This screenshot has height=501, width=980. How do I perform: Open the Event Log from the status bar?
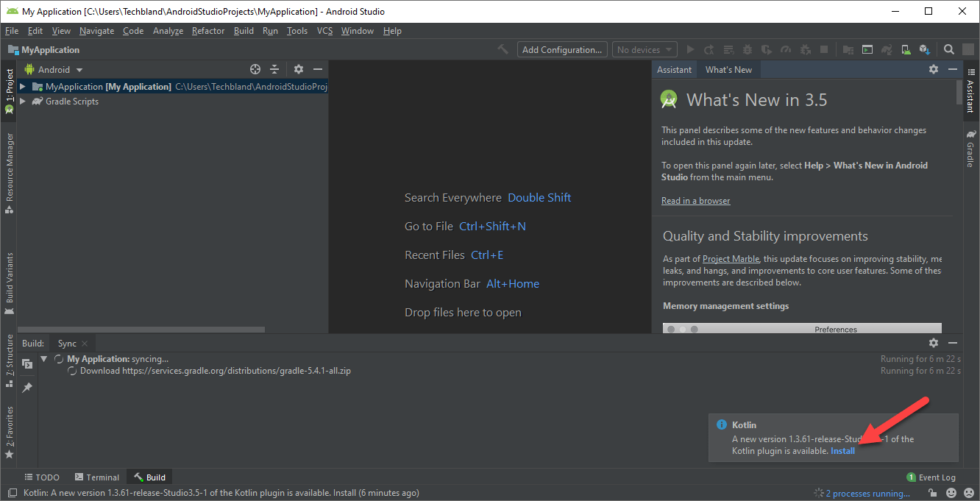click(936, 477)
